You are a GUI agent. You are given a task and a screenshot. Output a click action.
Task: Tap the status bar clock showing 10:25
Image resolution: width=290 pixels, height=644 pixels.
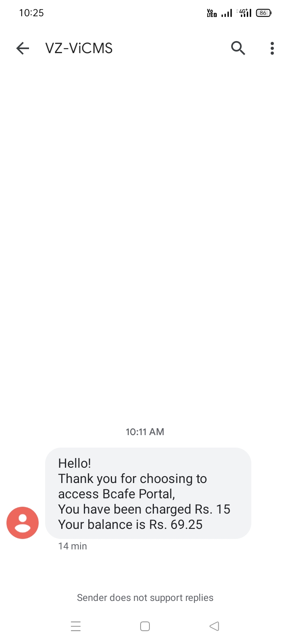pyautogui.click(x=31, y=13)
